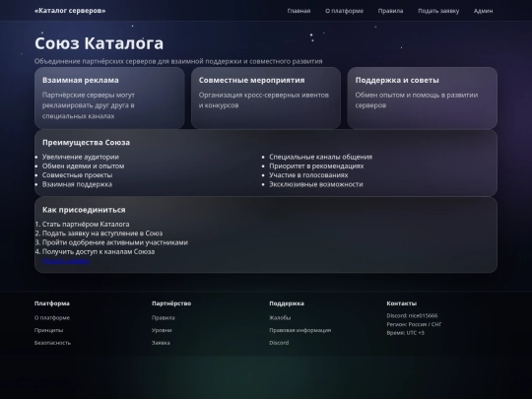
Task: Click list item Участие в голосованиях
Action: [308, 175]
